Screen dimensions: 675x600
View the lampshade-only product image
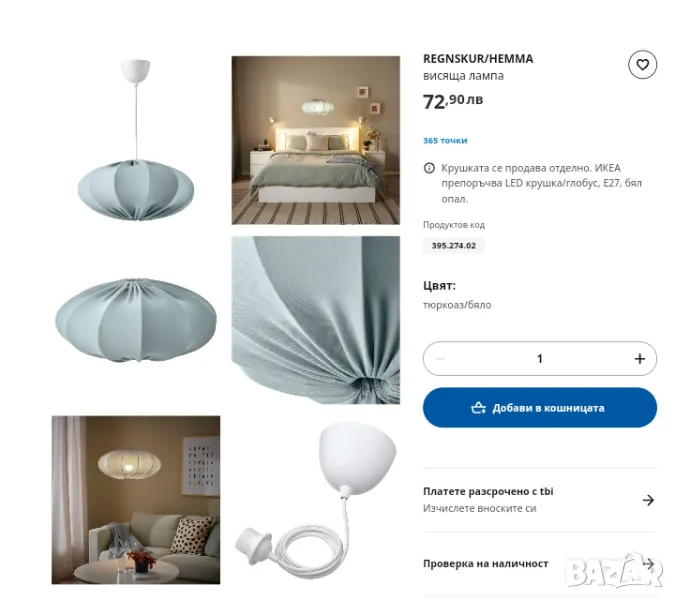(136, 320)
